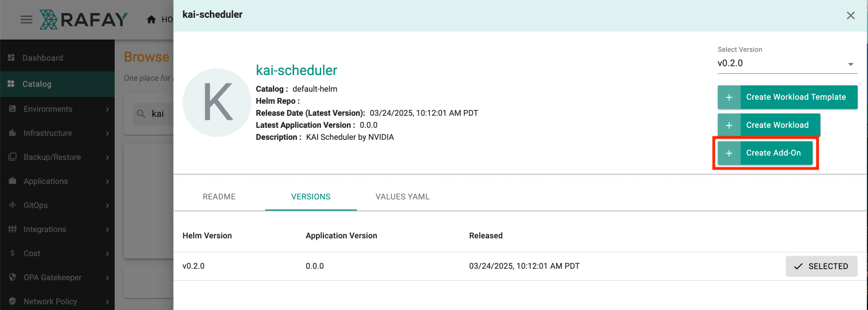Switch to the VALUES YAML tab
This screenshot has height=310, width=868.
click(x=402, y=197)
